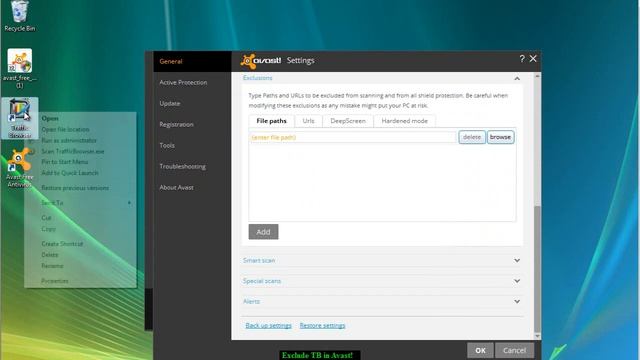Select the avast_free installer desktop icon
Viewport: 640px width, 360px height.
click(20, 69)
